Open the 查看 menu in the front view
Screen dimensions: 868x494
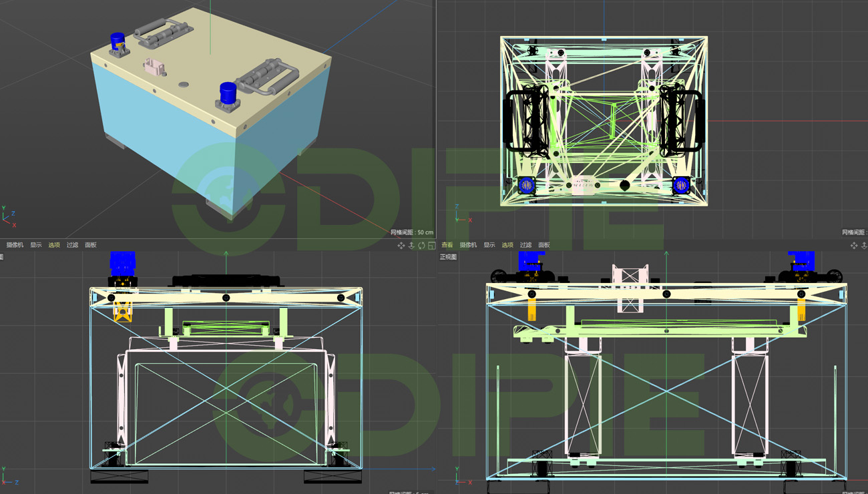click(447, 245)
